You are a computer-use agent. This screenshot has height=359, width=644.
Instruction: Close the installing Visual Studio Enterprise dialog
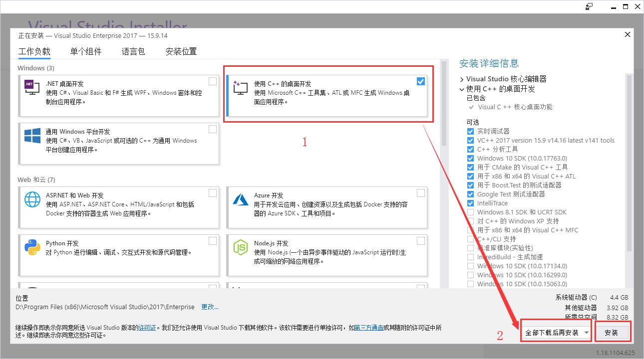click(x=628, y=34)
